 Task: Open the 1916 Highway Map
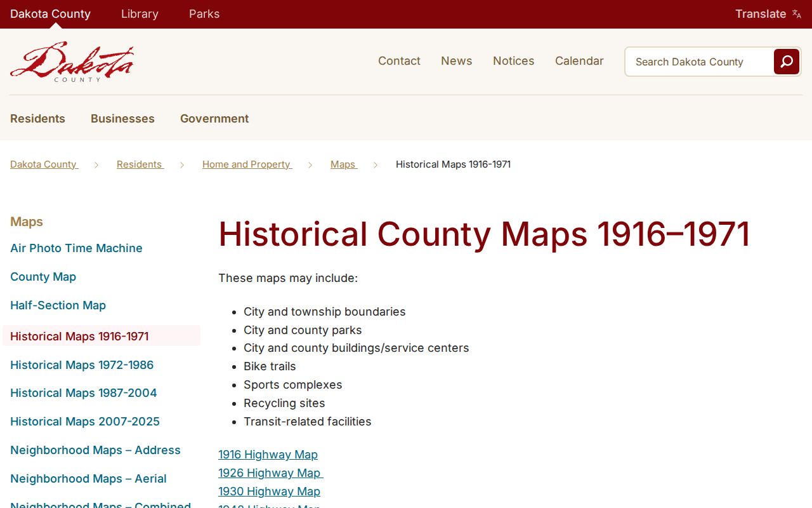coord(268,455)
